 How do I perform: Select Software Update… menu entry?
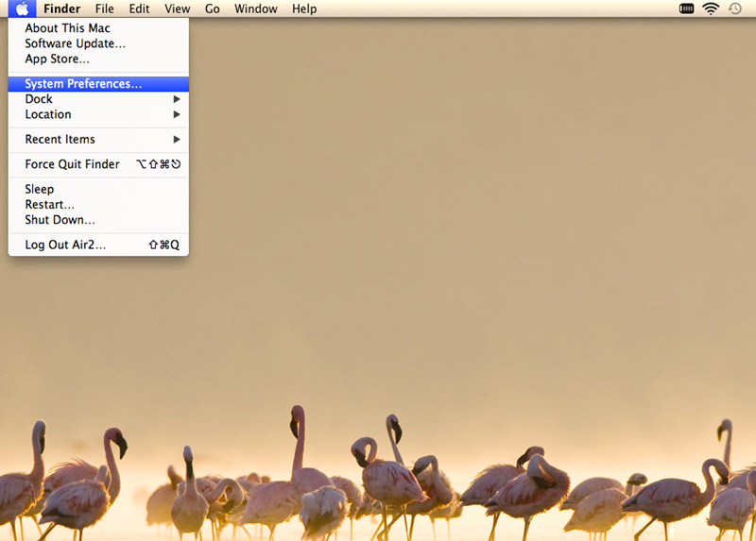pyautogui.click(x=98, y=43)
